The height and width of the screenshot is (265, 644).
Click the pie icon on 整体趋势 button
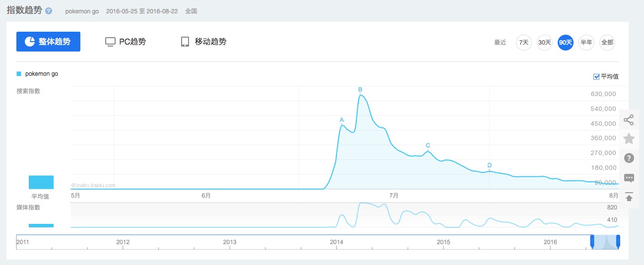click(x=29, y=42)
